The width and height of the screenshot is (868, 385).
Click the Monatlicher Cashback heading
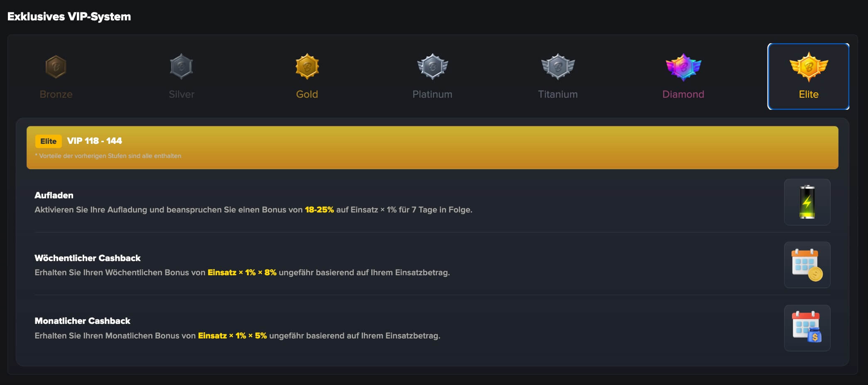click(82, 321)
